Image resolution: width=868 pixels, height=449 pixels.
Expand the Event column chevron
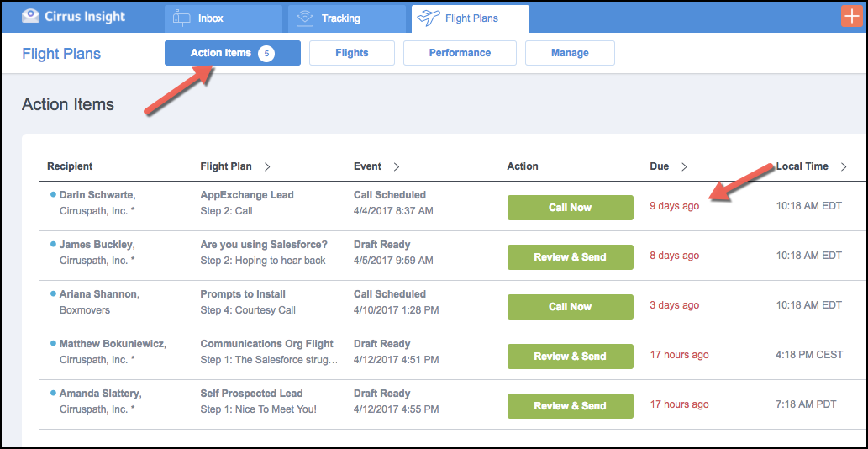(x=397, y=166)
